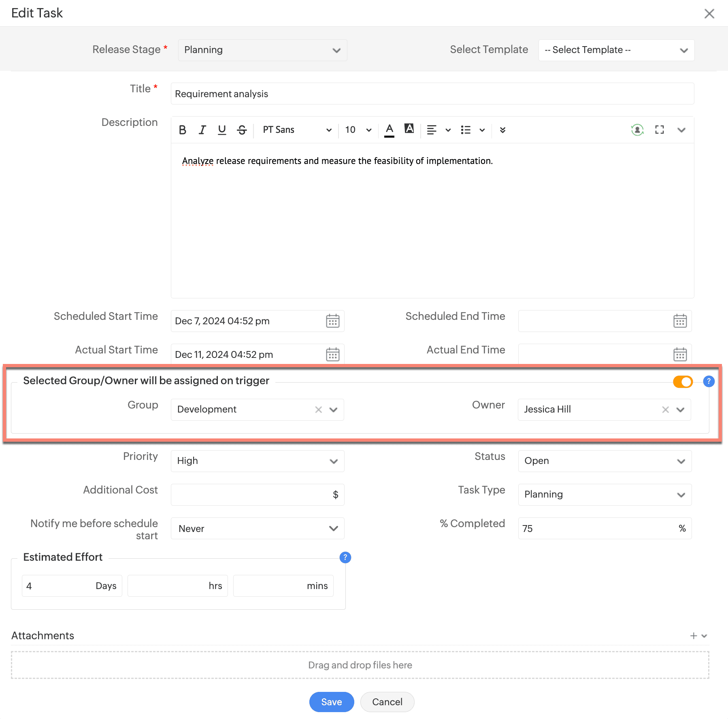
Task: Open the bulleted list options
Action: coord(482,130)
